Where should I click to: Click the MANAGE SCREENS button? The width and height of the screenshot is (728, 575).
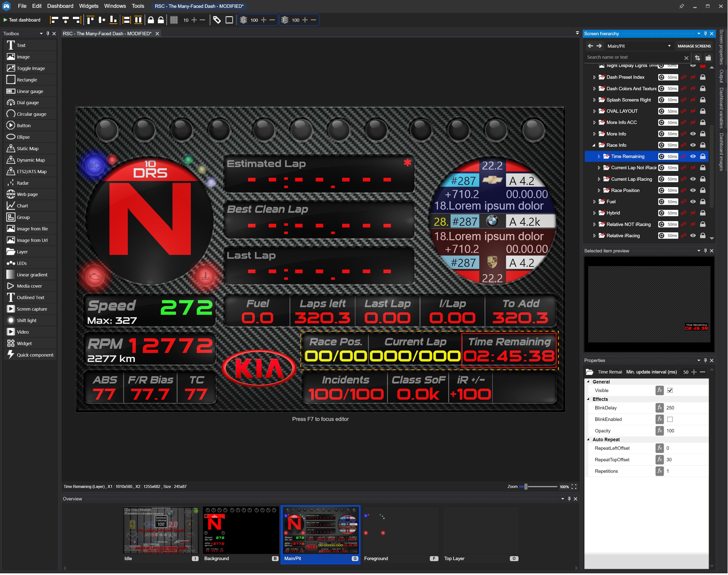694,46
